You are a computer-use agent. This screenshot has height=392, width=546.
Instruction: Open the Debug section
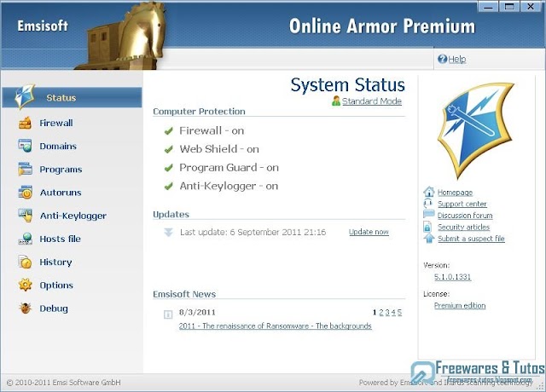[54, 308]
